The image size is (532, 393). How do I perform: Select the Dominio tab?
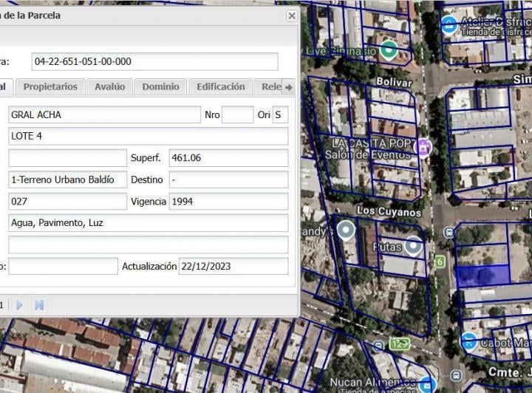tap(160, 87)
